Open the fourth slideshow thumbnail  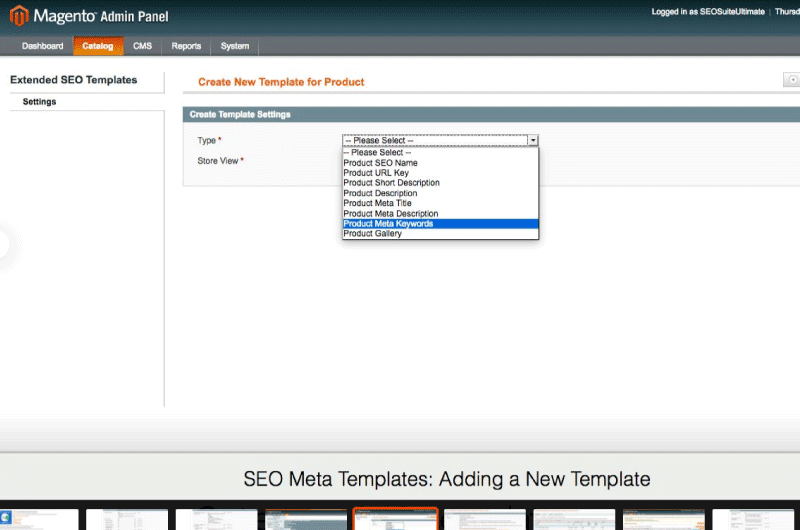(x=306, y=519)
